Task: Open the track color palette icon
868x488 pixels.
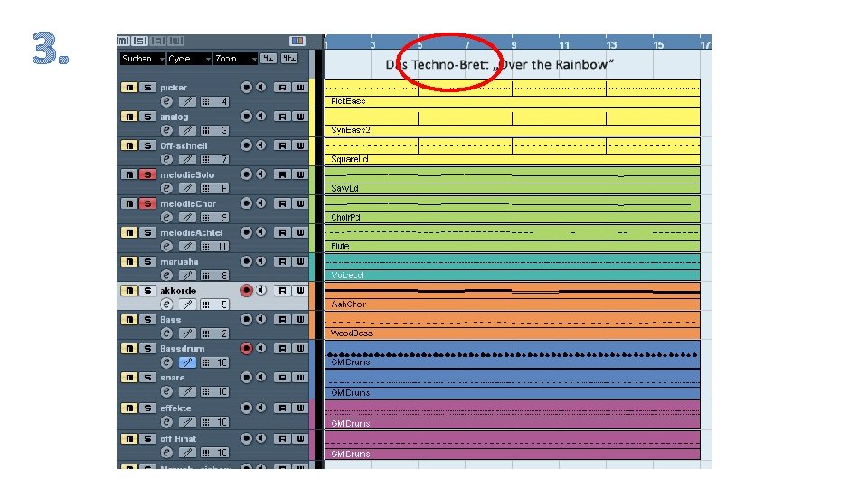Action: click(297, 41)
